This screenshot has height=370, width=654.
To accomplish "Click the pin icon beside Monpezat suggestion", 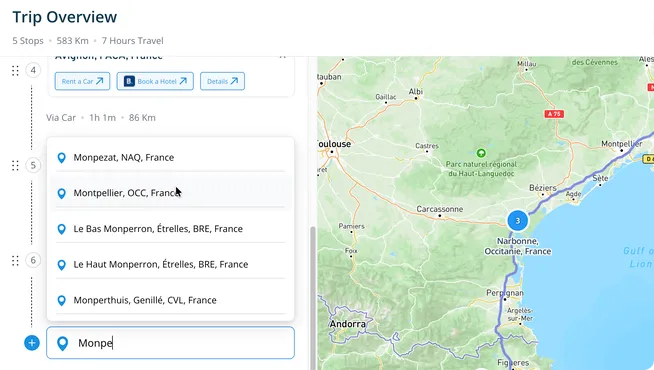I will [61, 158].
